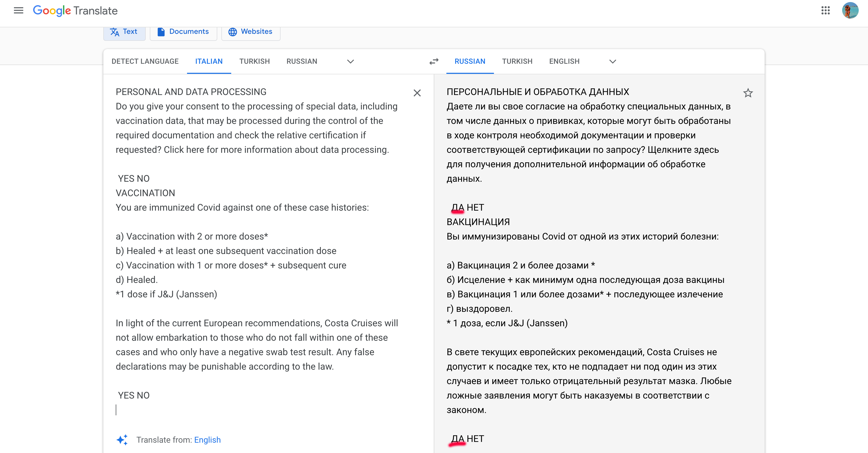868x453 pixels.
Task: Click the source line 'VACCINATION'
Action: click(x=145, y=193)
